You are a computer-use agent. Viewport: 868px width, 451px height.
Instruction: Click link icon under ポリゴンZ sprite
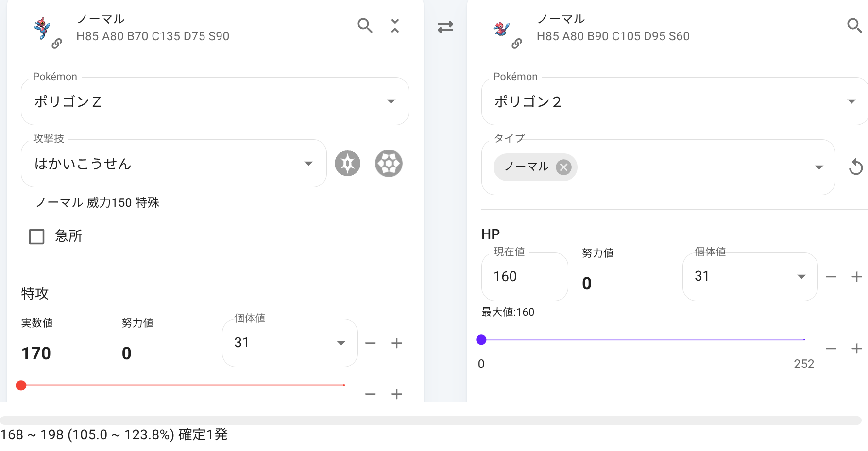57,44
